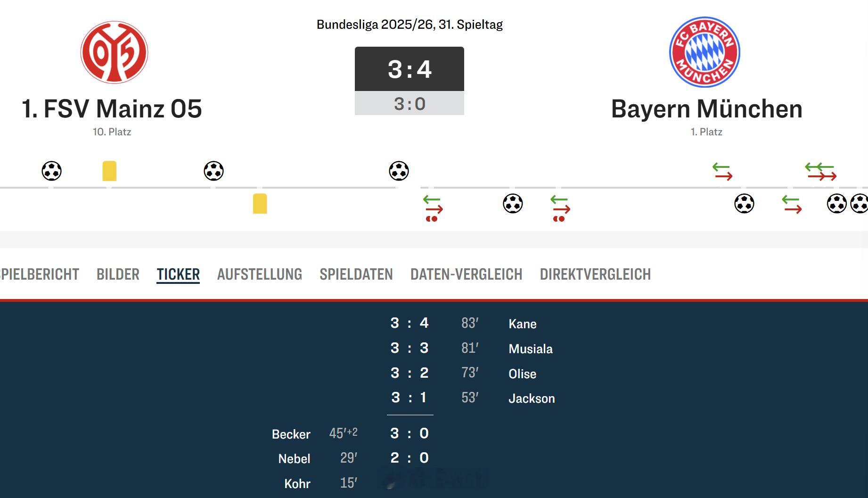This screenshot has height=498, width=868.
Task: Click the second Mainz goal ball icon
Action: pyautogui.click(x=213, y=171)
